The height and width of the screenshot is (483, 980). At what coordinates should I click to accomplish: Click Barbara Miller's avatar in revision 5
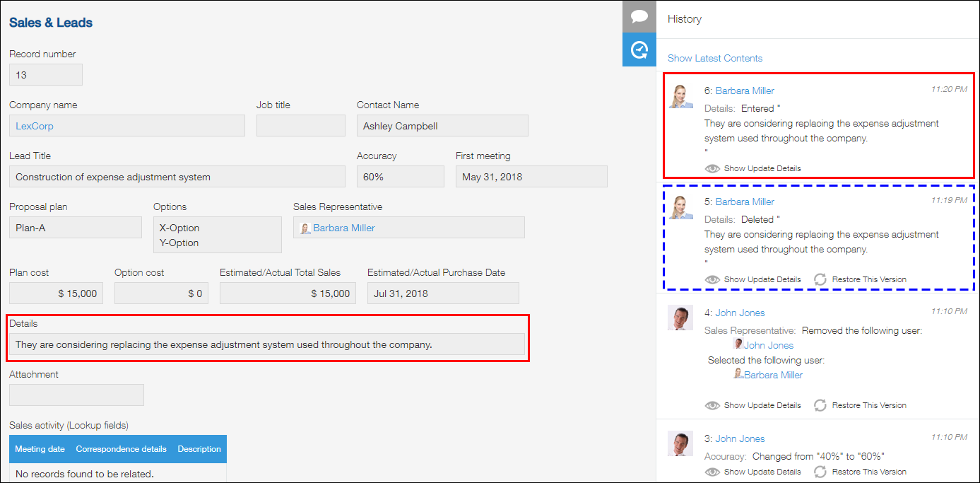(681, 207)
